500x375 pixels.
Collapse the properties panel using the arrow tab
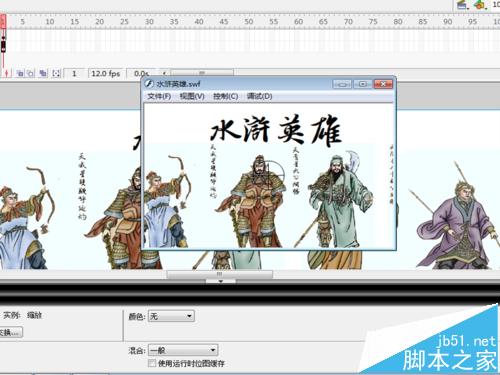[220, 281]
